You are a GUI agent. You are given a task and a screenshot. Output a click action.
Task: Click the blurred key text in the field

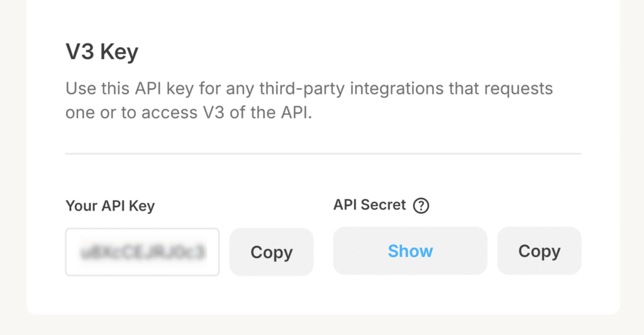[142, 253]
